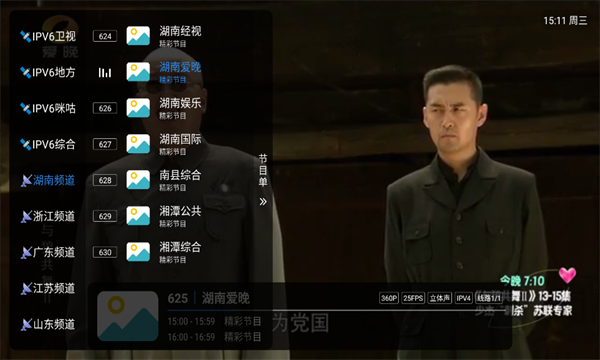Click the 湘潭公共 channel logo thumbnail
This screenshot has width=600, height=360.
(x=138, y=216)
